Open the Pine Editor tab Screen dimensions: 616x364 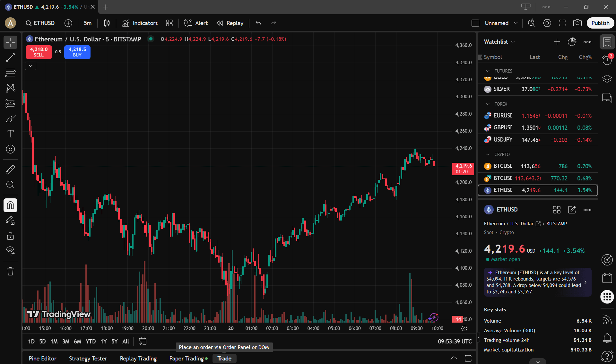(x=42, y=359)
